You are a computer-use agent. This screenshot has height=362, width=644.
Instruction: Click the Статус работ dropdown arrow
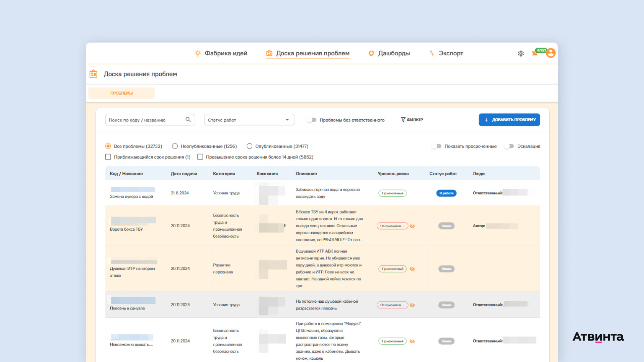(x=287, y=120)
